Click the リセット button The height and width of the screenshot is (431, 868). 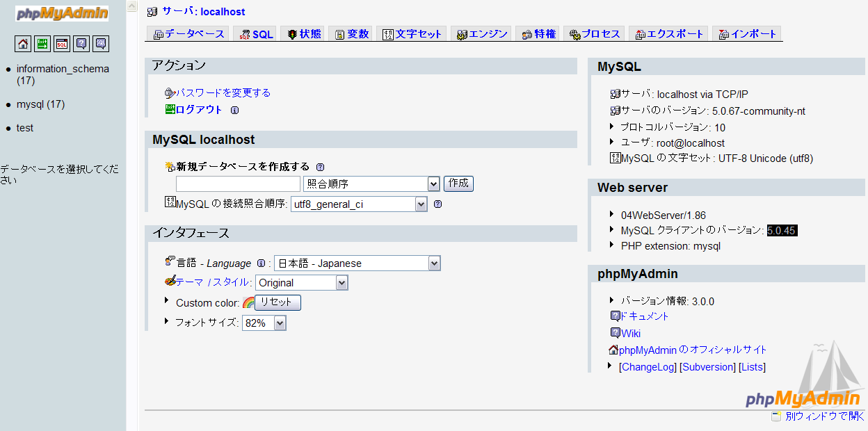pos(278,302)
